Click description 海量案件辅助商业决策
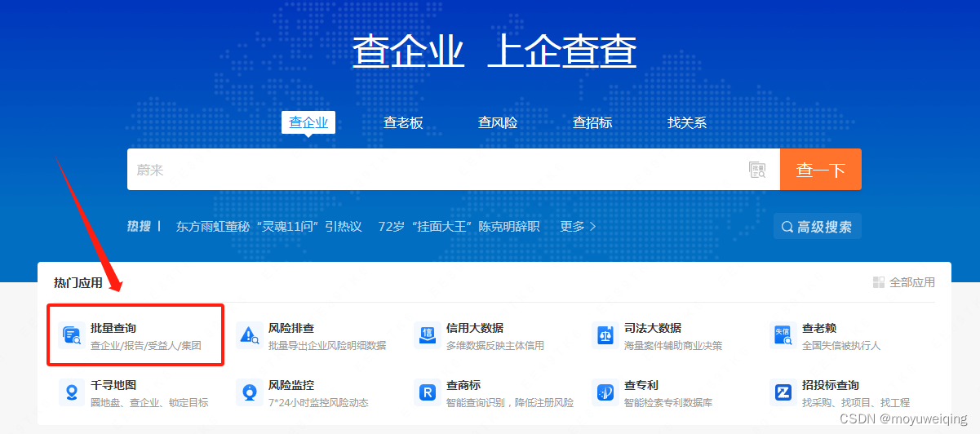Image resolution: width=980 pixels, height=434 pixels. coord(673,346)
